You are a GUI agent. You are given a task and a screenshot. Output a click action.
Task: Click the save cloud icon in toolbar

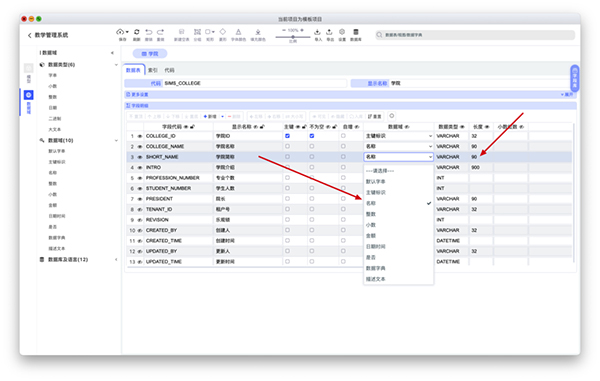pyautogui.click(x=120, y=32)
